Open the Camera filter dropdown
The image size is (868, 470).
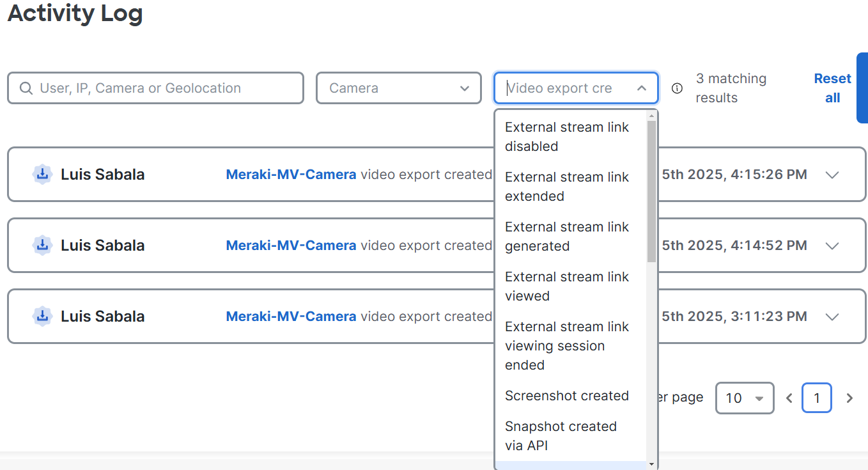point(399,88)
